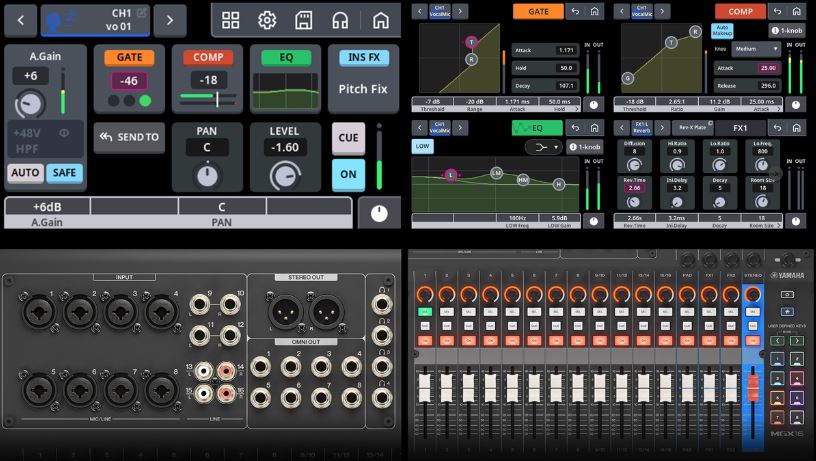Click the back arrow in the GATE panel
Image resolution: width=816 pixels, height=461 pixels.
click(575, 11)
